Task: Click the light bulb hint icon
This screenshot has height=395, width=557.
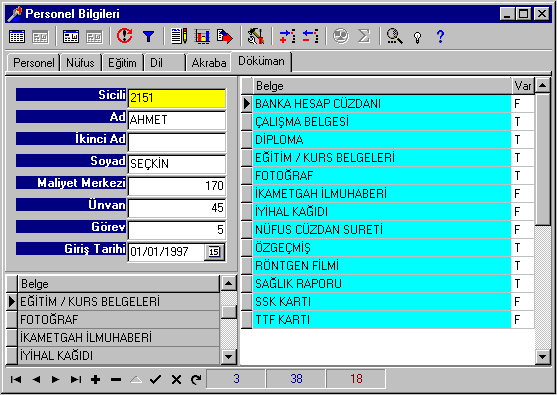Action: pyautogui.click(x=418, y=37)
